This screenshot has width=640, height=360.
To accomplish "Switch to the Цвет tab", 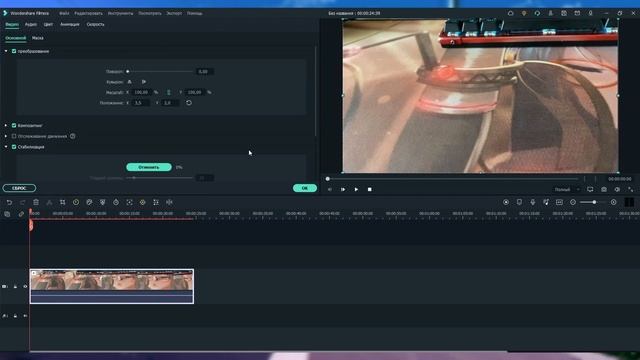I will [48, 24].
